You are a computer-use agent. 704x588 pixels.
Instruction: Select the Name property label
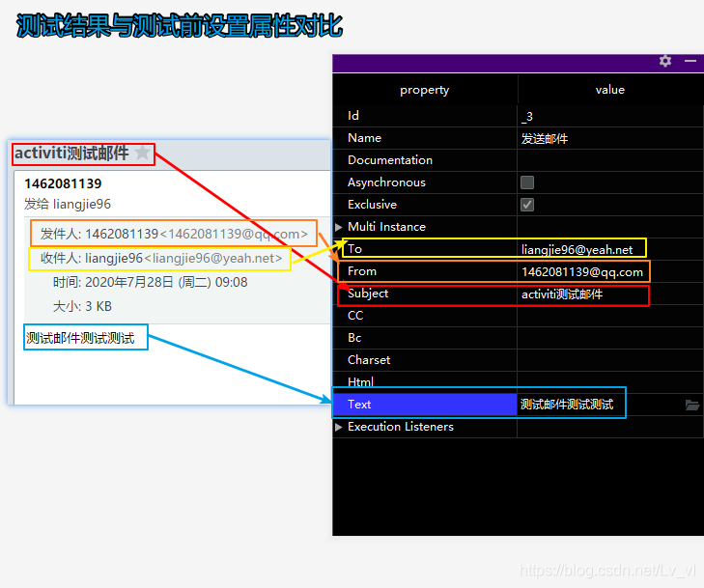[x=364, y=138]
